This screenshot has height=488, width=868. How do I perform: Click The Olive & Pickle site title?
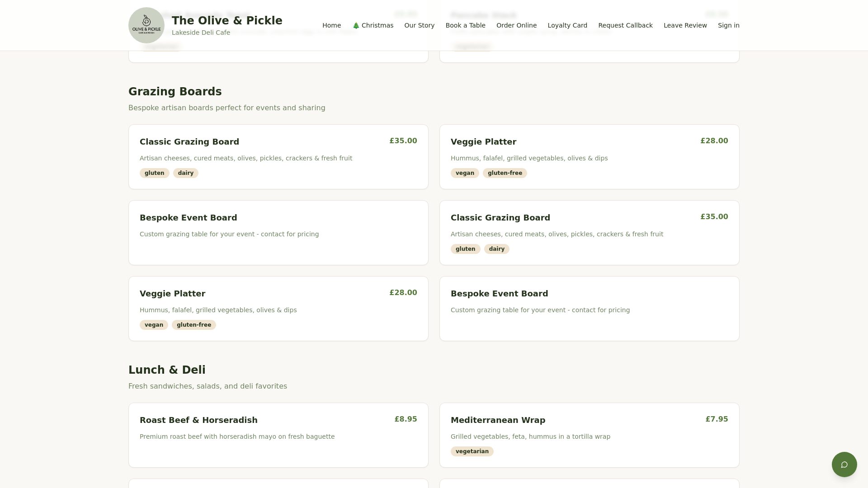point(227,21)
